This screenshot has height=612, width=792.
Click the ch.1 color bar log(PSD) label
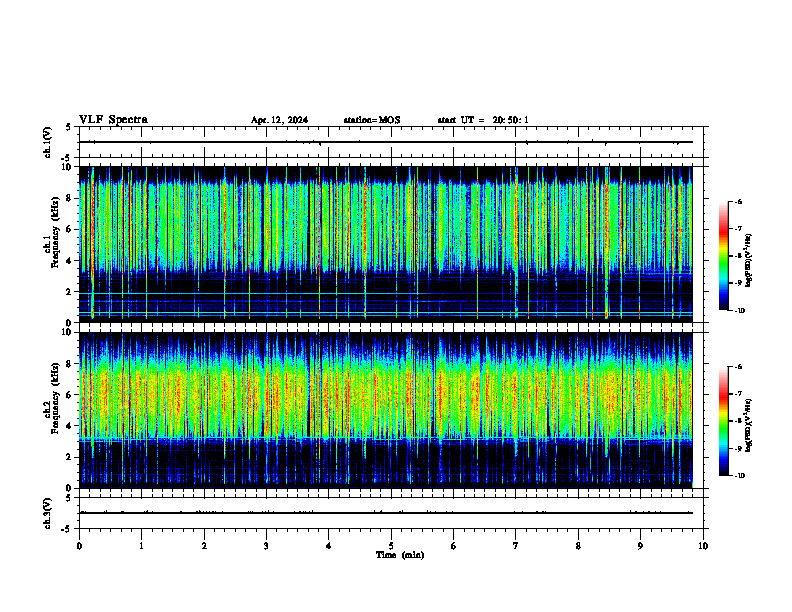tap(749, 261)
